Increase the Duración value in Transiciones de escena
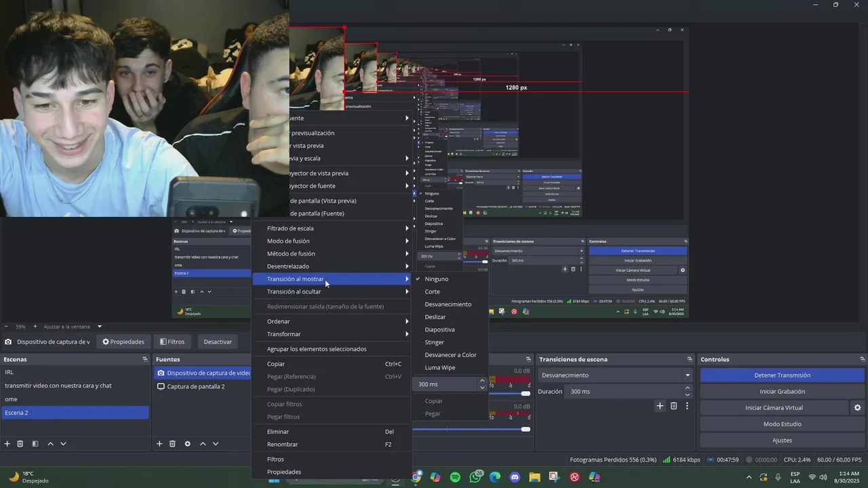 pos(688,388)
